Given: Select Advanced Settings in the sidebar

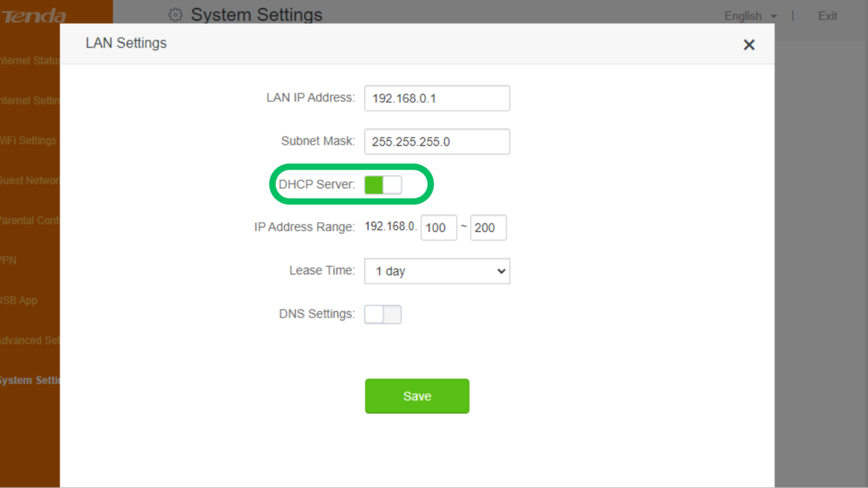Looking at the screenshot, I should pos(29,340).
